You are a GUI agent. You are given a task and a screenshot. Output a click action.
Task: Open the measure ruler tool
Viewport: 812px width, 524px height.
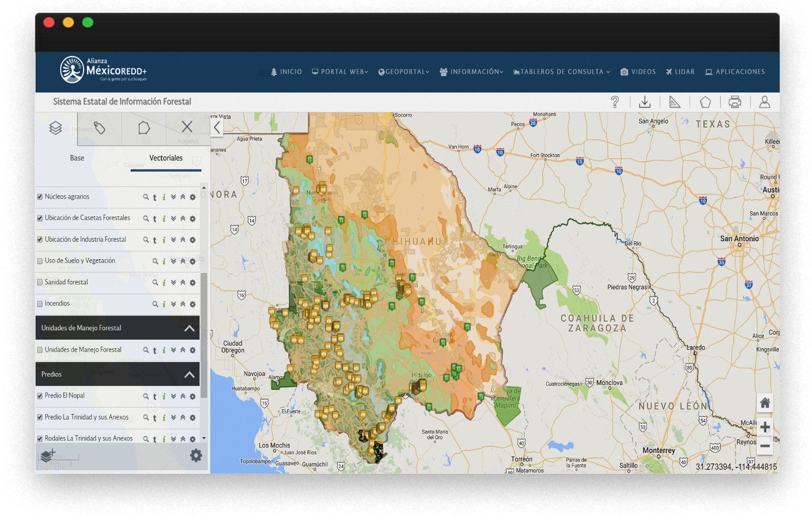point(675,102)
